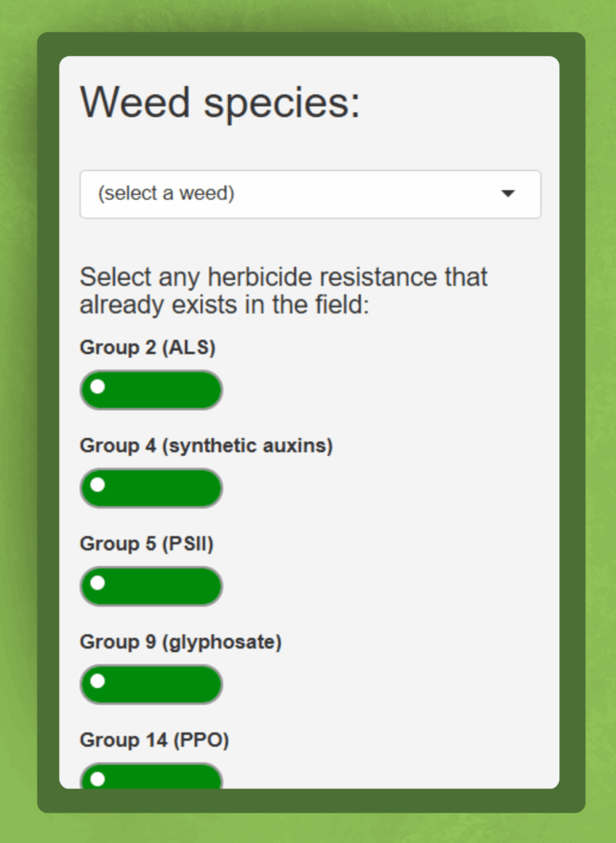Click the white knob on Group 2 toggle
The width and height of the screenshot is (616, 843).
98,387
